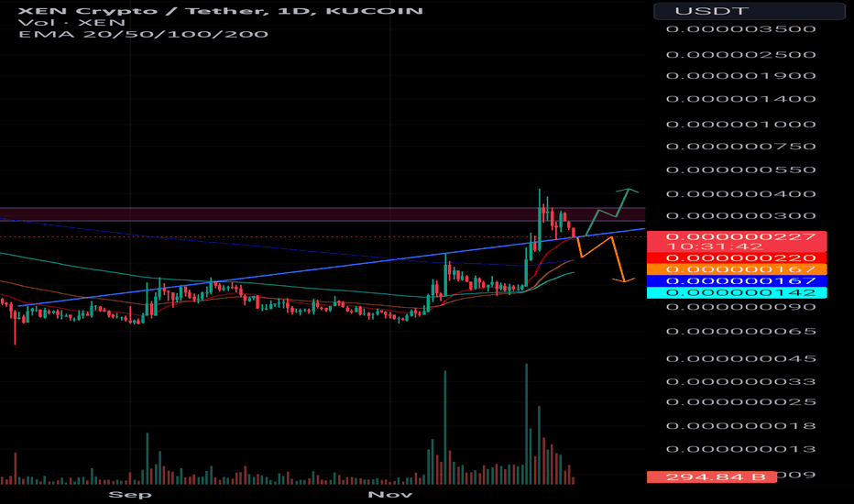Click the 0.000003500 price axis label
The width and height of the screenshot is (854, 504).
[740, 29]
